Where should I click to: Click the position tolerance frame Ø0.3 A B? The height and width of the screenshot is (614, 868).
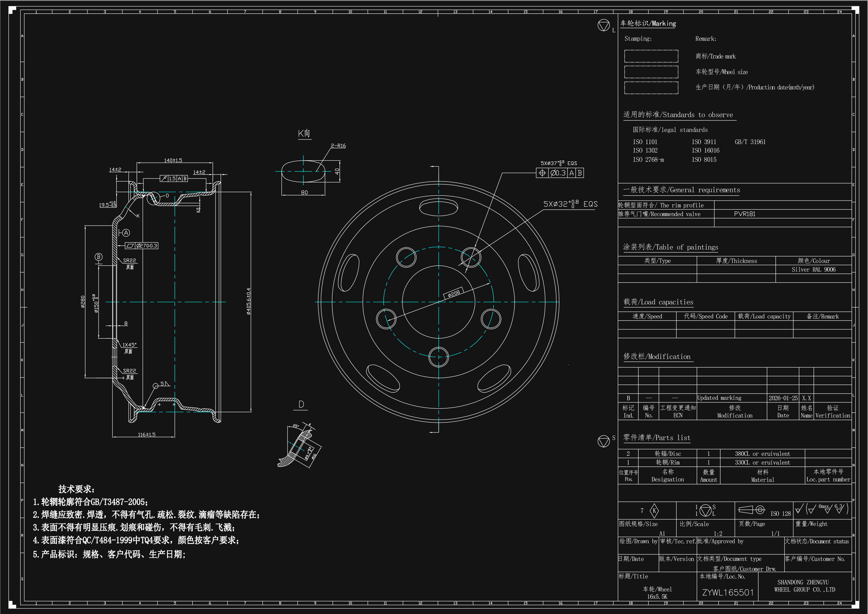click(x=560, y=173)
